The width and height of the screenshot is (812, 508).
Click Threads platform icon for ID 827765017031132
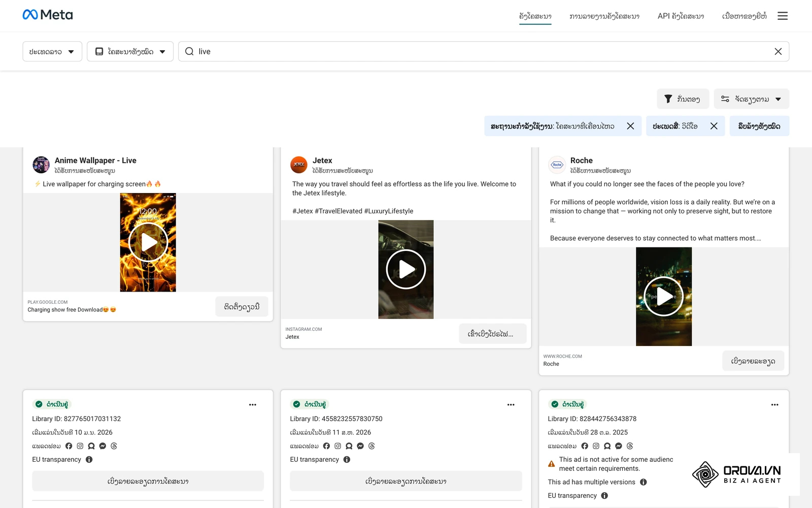click(x=114, y=446)
